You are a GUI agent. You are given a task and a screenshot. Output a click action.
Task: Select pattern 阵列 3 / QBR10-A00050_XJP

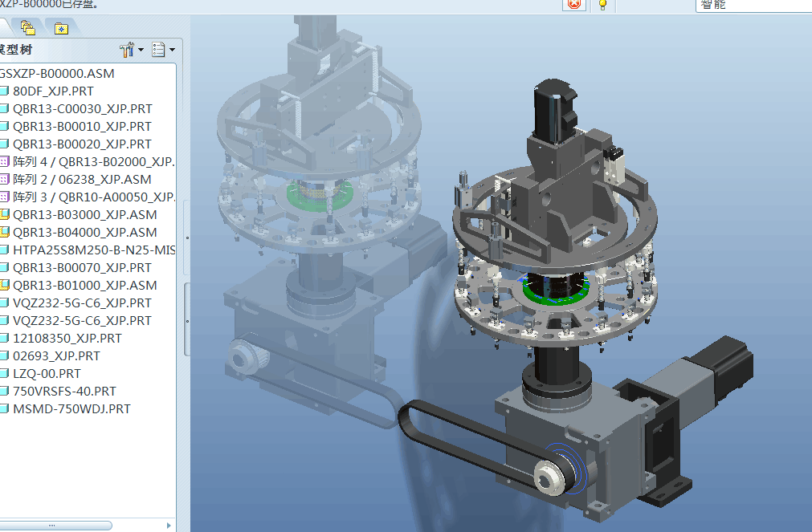(94, 197)
